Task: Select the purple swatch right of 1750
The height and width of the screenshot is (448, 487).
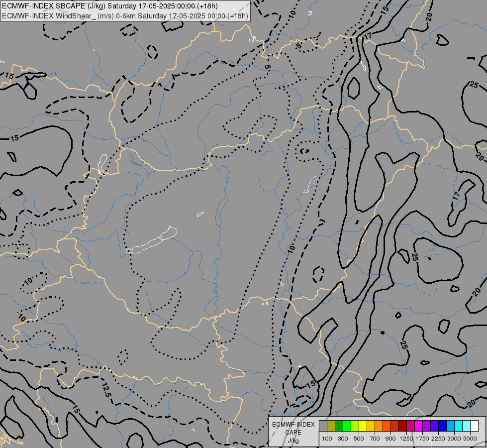Action: [x=427, y=426]
